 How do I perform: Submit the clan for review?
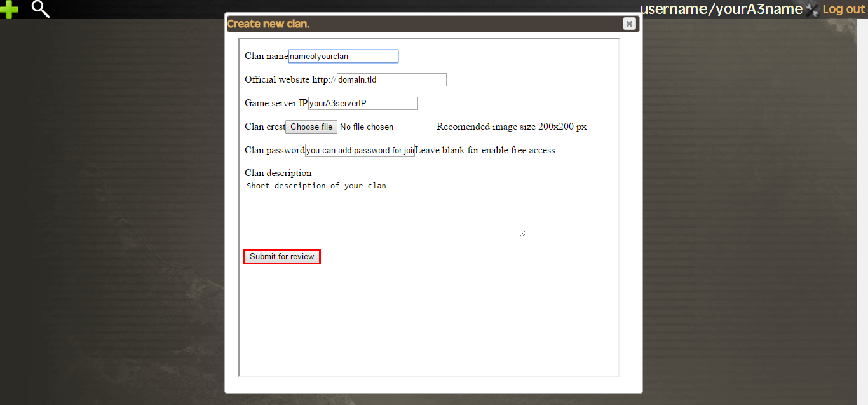point(282,256)
